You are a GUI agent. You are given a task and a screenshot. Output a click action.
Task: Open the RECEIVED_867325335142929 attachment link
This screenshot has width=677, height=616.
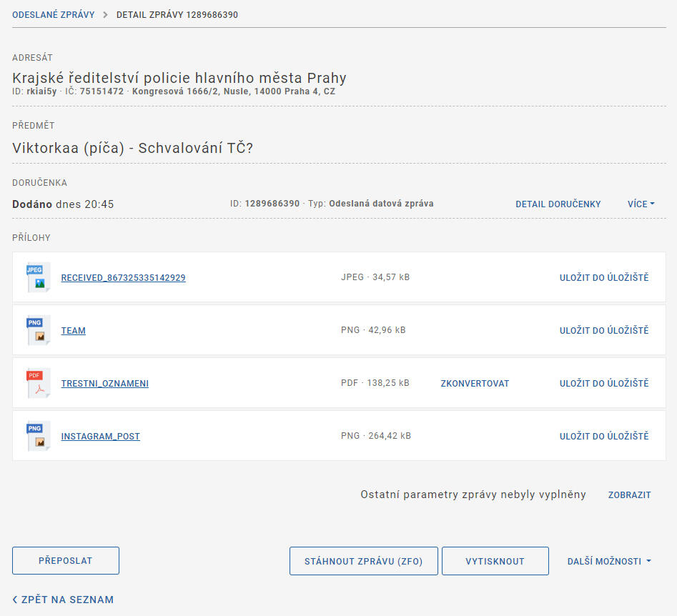tap(123, 278)
